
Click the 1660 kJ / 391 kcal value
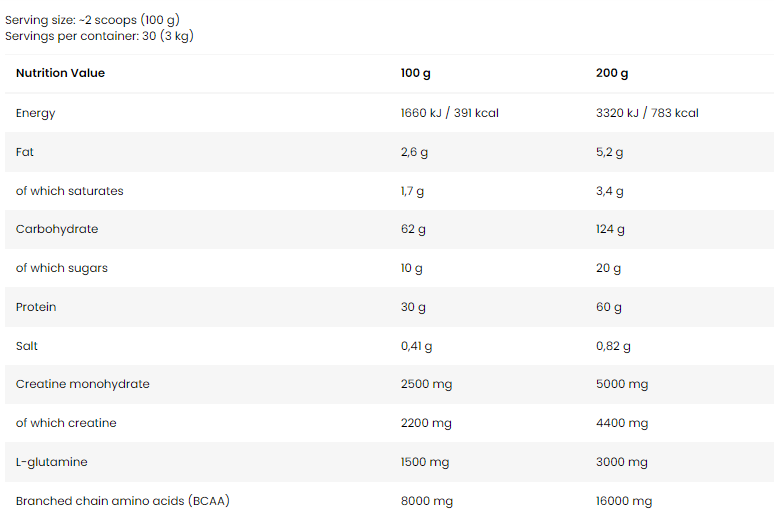[x=450, y=112]
